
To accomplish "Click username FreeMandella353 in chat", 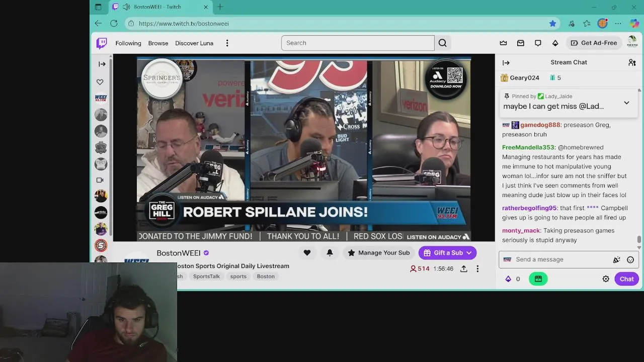I will (528, 147).
